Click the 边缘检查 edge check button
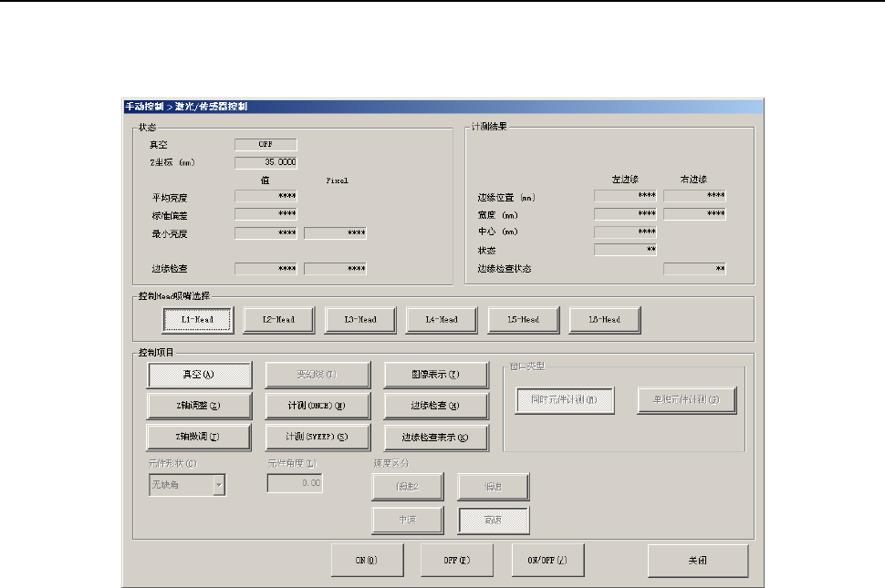 [435, 406]
